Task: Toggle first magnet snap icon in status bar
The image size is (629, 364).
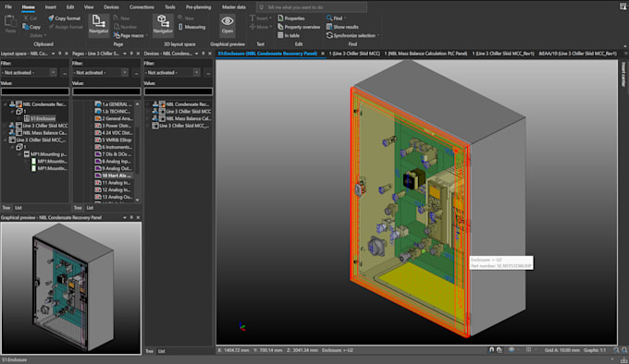Action: (491, 350)
